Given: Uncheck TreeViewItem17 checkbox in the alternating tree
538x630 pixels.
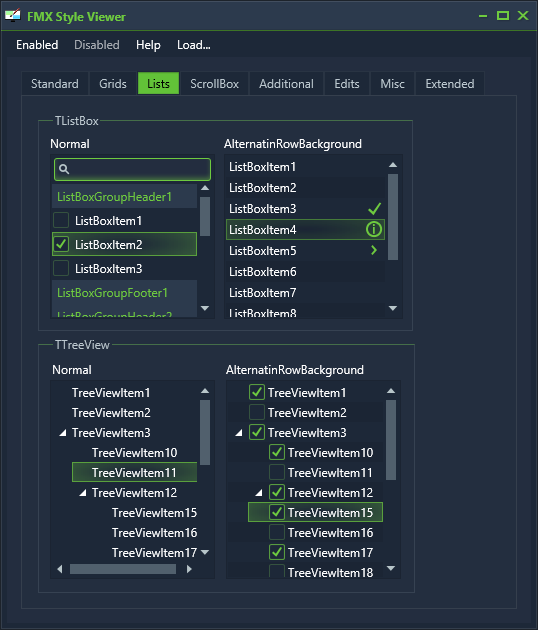Looking at the screenshot, I should coord(277,552).
